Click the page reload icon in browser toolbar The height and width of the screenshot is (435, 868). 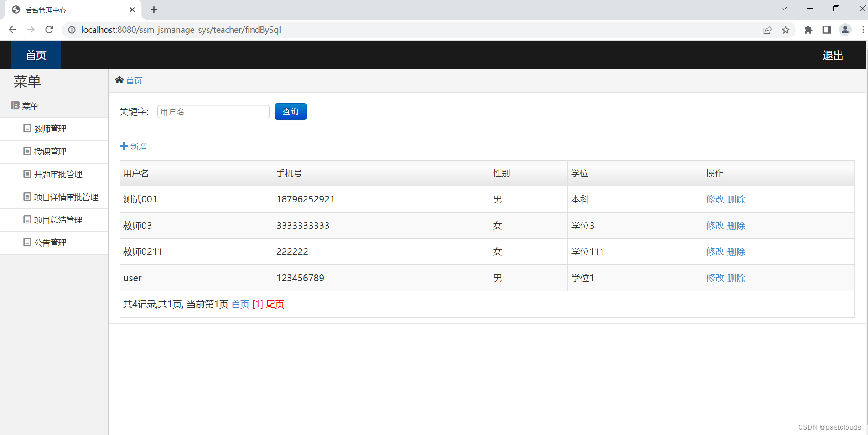[x=49, y=30]
